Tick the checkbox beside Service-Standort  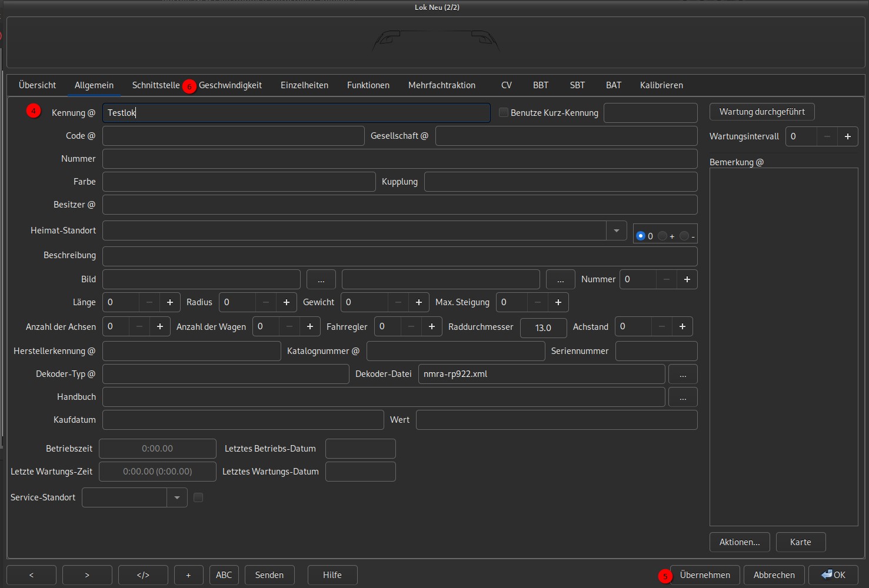coord(198,497)
